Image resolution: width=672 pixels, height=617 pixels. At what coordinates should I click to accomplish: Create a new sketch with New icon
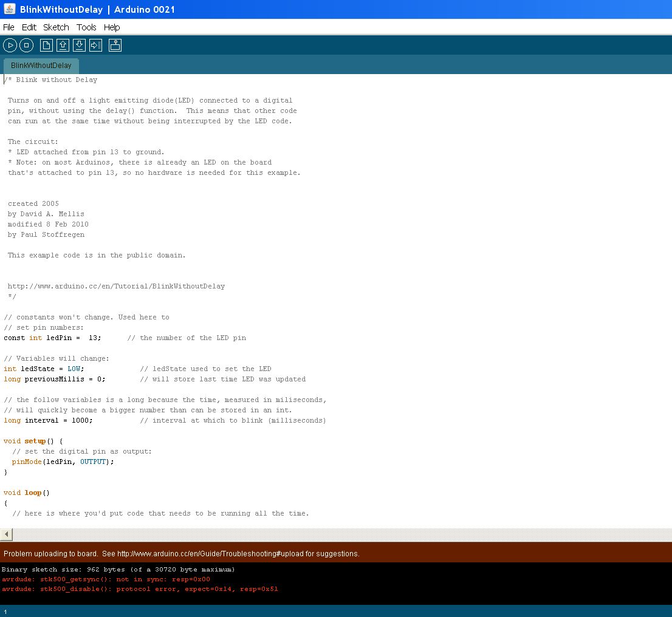pyautogui.click(x=46, y=45)
